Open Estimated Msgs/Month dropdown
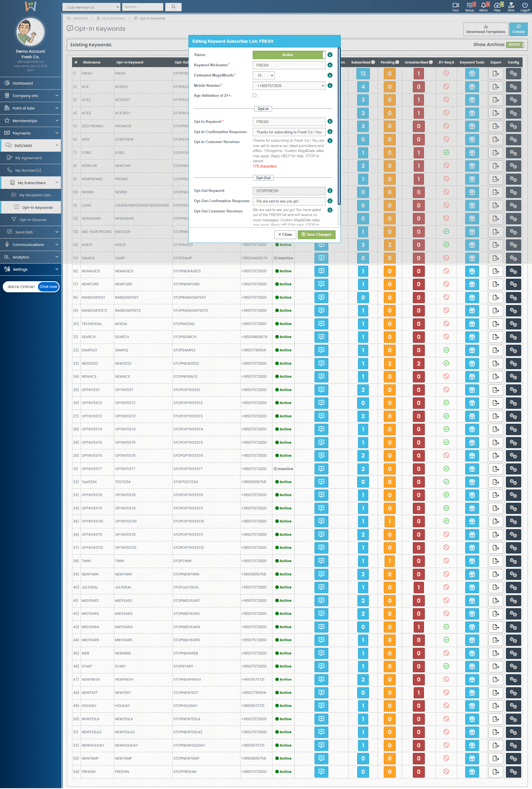532x789 pixels. [263, 75]
